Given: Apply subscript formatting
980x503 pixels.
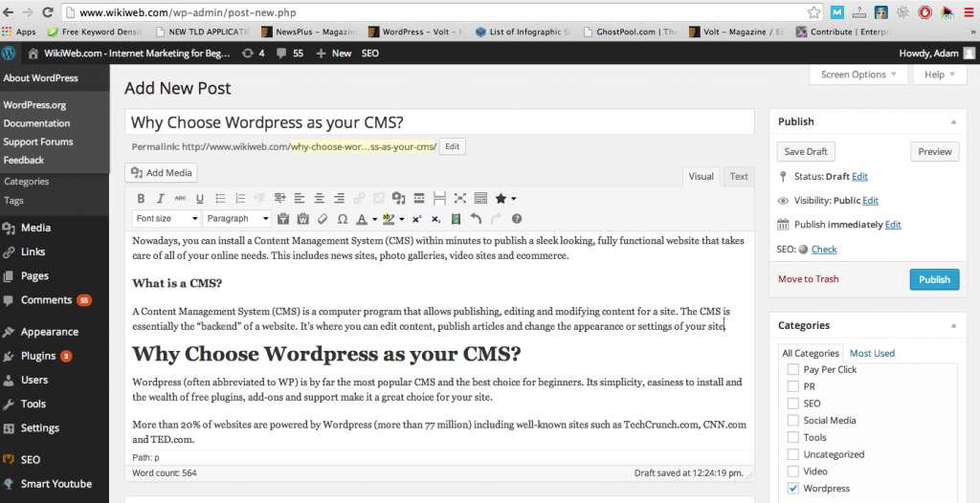Looking at the screenshot, I should pos(436,219).
